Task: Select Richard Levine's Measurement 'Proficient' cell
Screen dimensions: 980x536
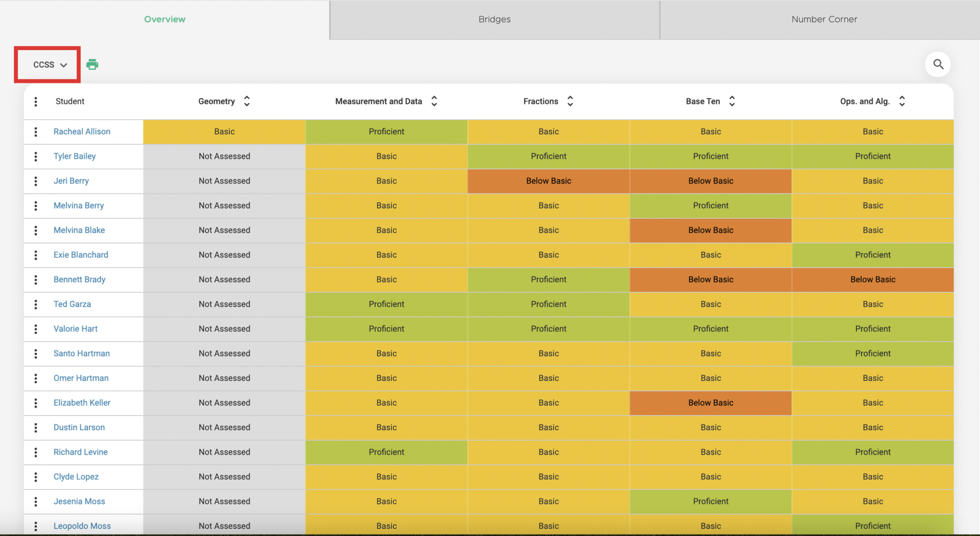Action: pos(387,452)
